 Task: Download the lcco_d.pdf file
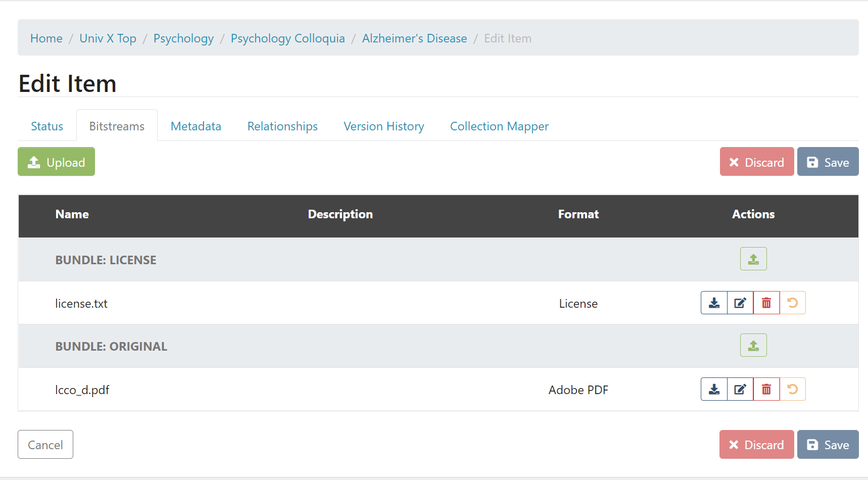(714, 389)
